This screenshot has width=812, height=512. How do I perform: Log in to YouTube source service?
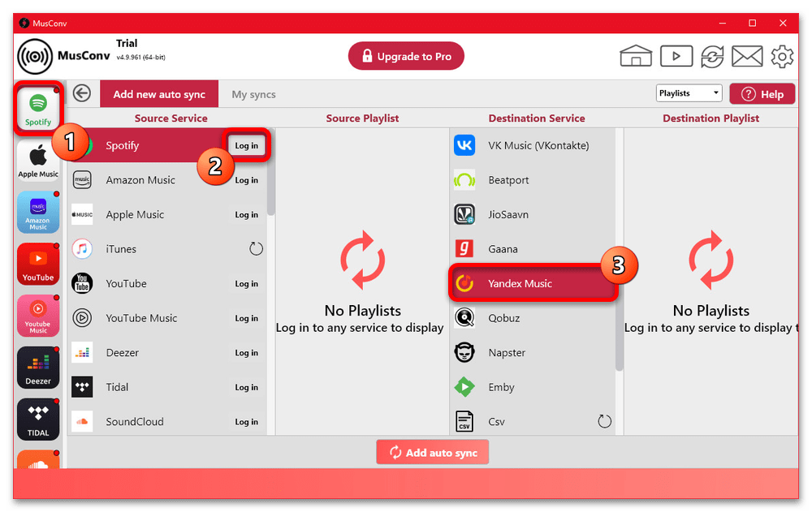[x=247, y=284]
